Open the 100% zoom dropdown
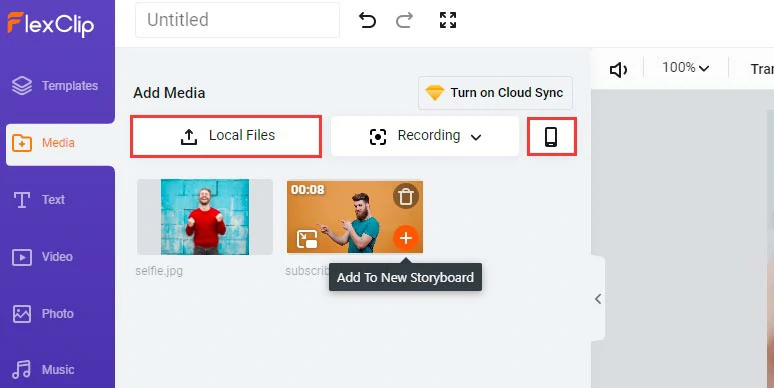Viewport: 774px width, 388px height. pyautogui.click(x=686, y=68)
